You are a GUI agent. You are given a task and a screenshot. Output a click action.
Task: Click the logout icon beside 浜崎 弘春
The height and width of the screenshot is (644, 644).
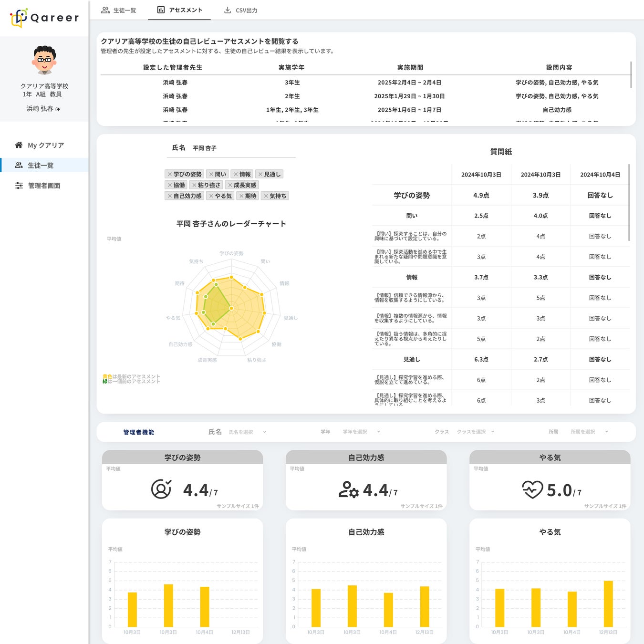point(58,109)
